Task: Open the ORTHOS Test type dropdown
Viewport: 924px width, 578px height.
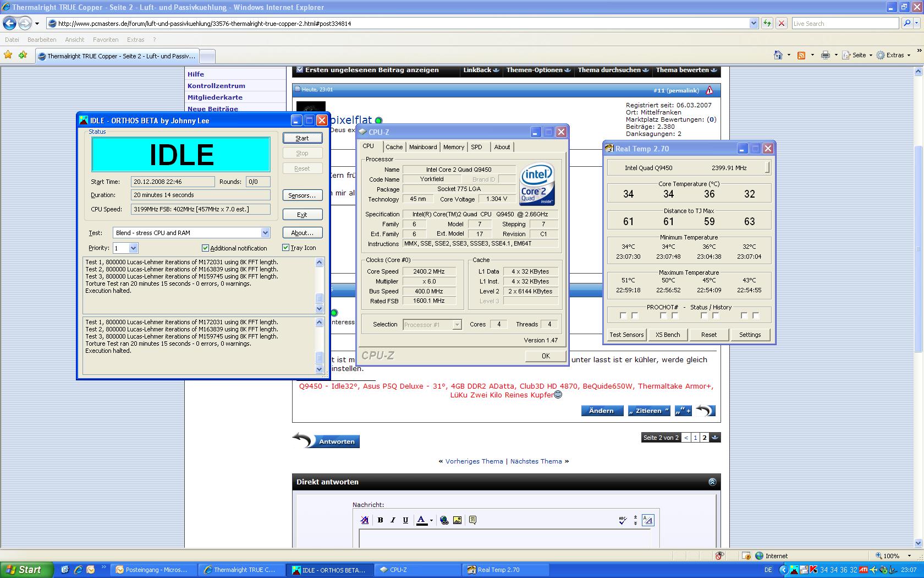Action: pos(265,233)
